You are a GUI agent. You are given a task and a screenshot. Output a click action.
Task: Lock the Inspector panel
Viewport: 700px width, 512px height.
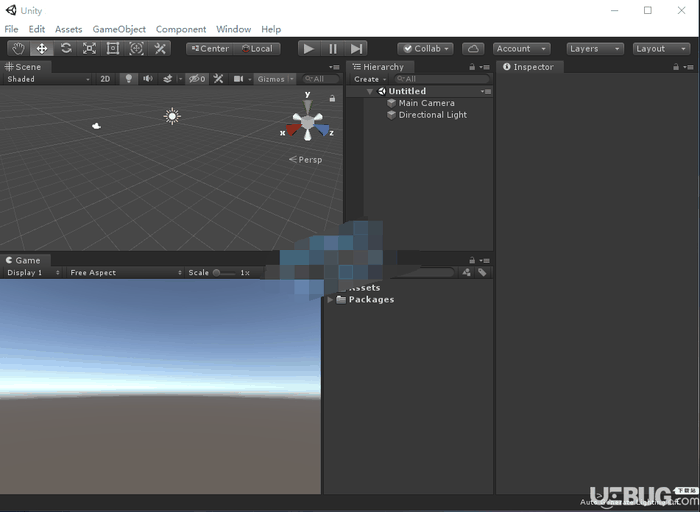tap(676, 67)
